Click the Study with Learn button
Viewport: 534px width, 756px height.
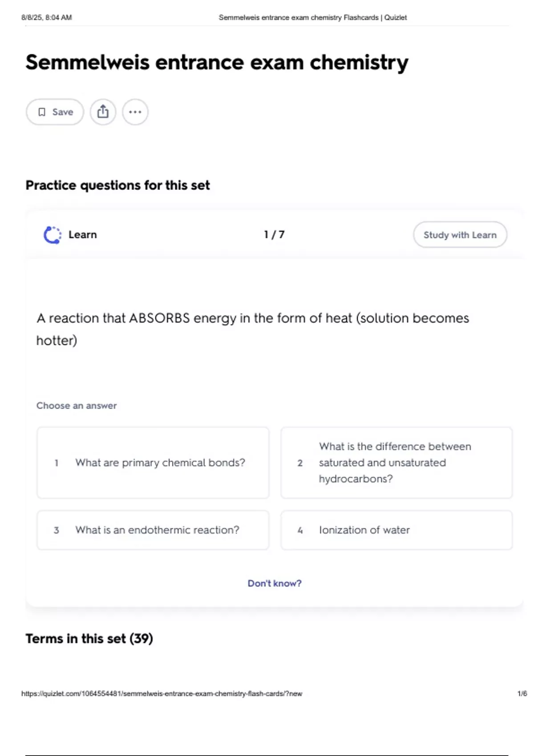[460, 235]
